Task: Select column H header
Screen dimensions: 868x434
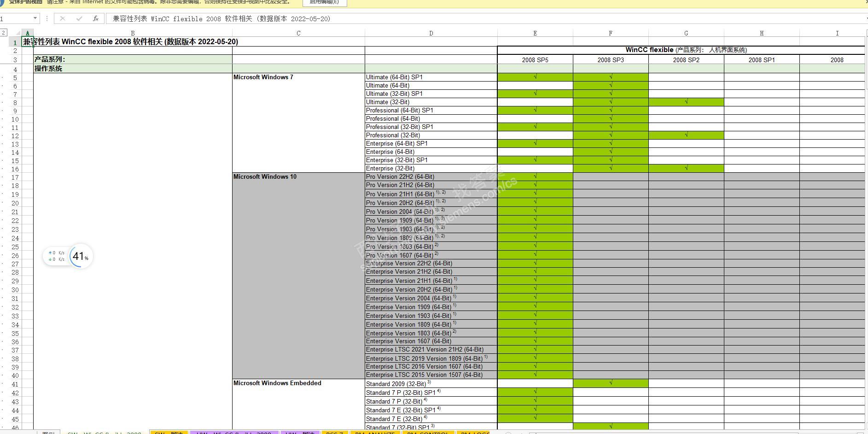Action: tap(762, 33)
